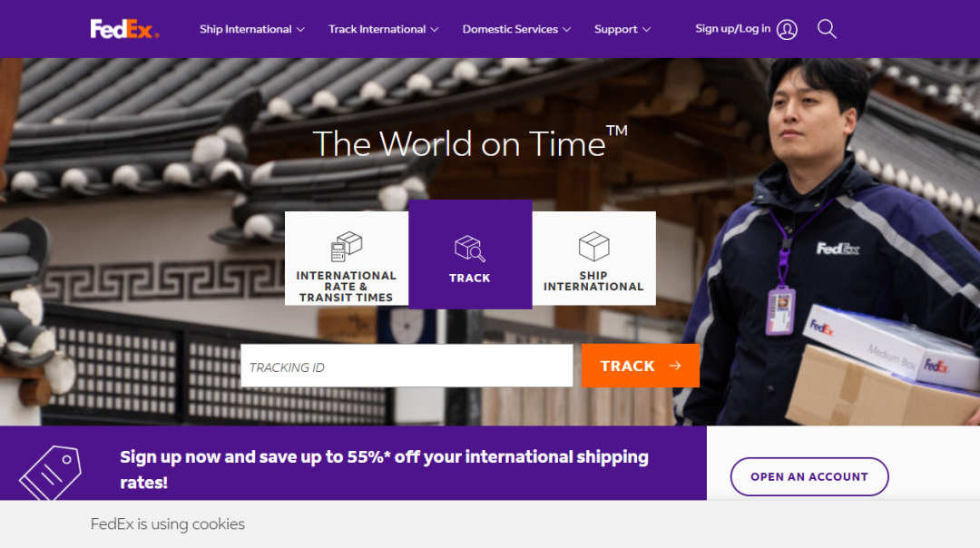Select the Ship International tab label

tap(593, 281)
